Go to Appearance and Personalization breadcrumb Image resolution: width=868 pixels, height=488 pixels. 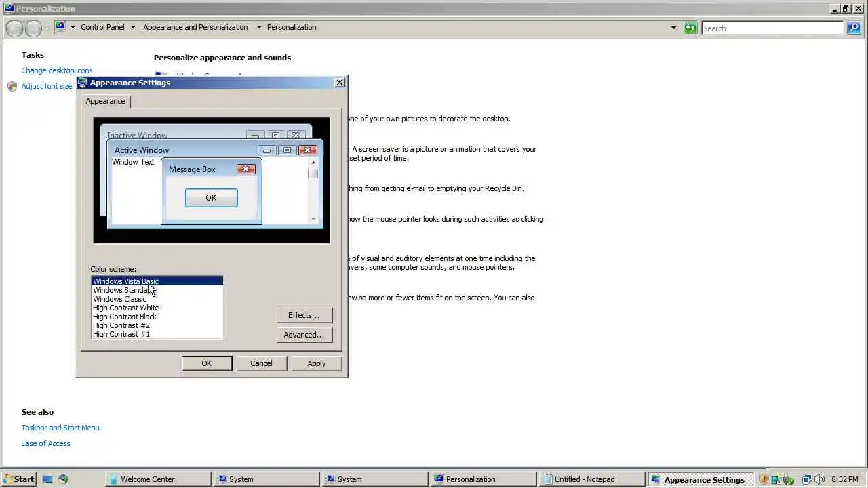click(x=195, y=27)
